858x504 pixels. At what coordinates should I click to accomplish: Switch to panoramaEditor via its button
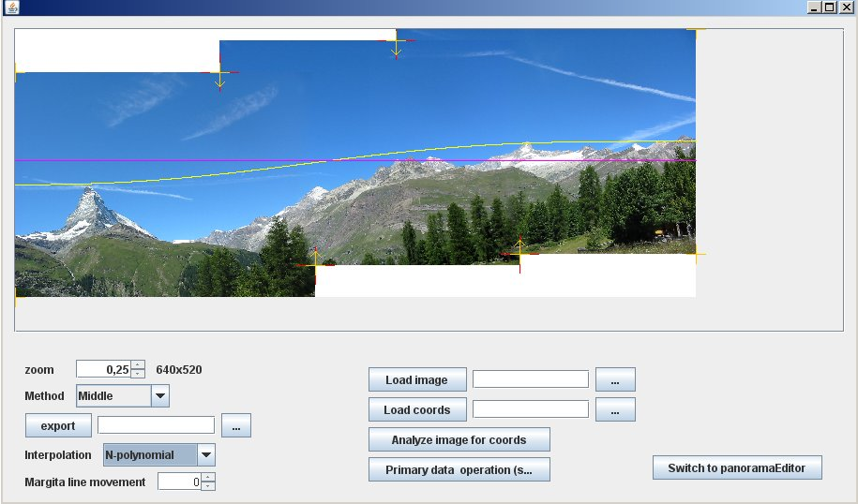pos(737,467)
